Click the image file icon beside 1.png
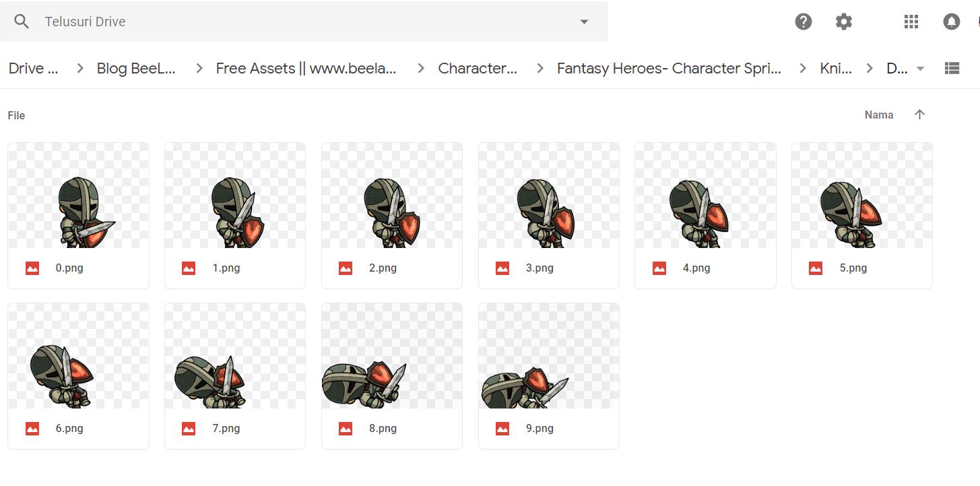980x486 pixels. click(x=189, y=268)
